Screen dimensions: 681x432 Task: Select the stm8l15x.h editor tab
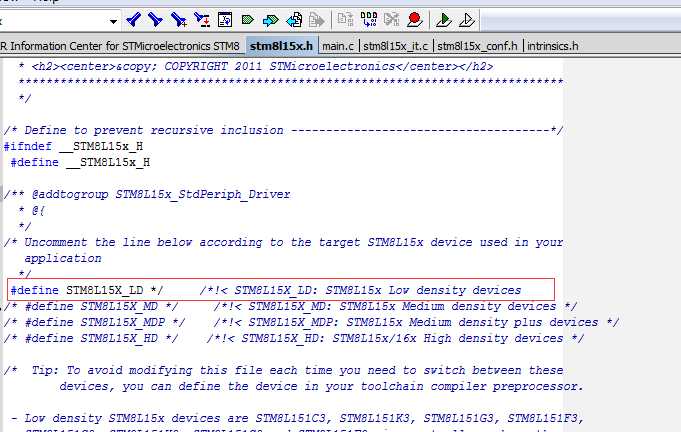tap(281, 46)
